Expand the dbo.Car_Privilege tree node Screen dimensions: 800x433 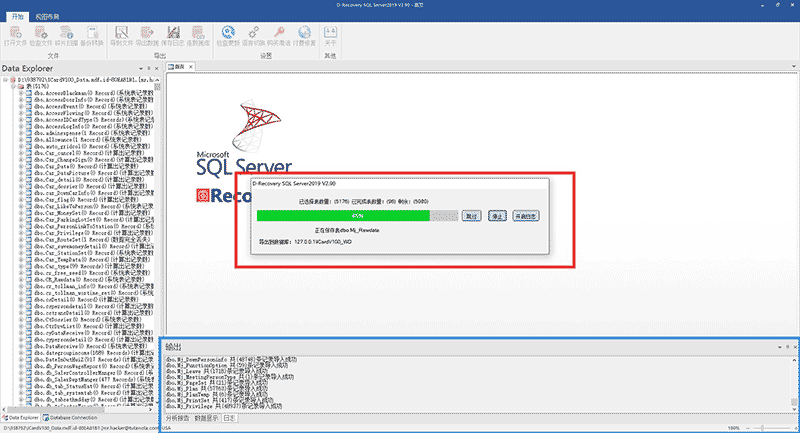pos(21,233)
